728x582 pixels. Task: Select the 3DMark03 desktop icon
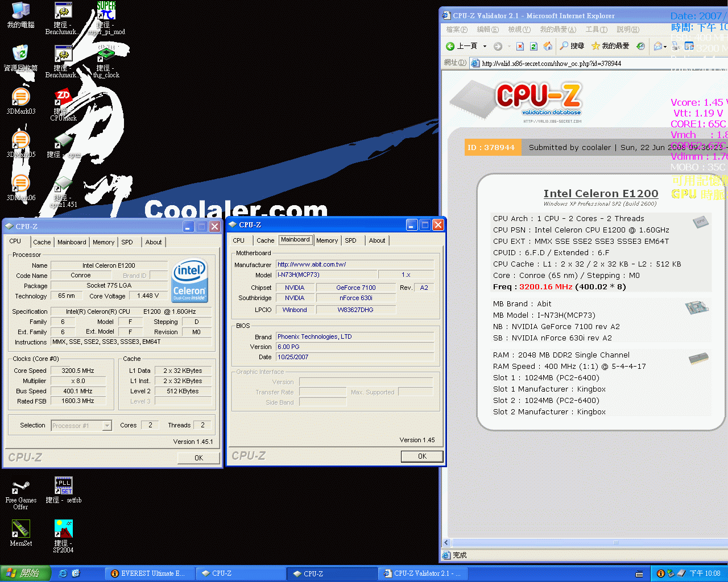click(x=21, y=101)
